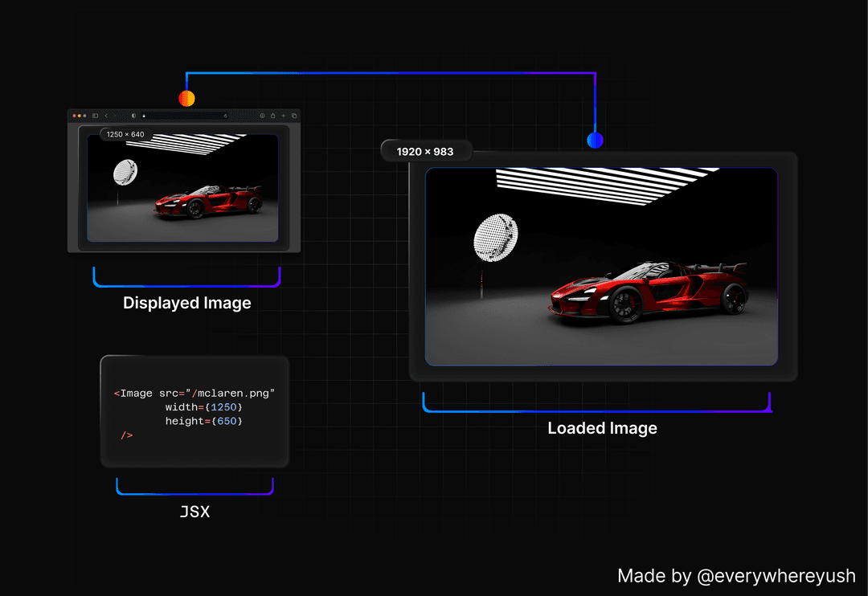Viewport: 868px width, 596px height.
Task: Show tab overview icon
Action: point(294,116)
